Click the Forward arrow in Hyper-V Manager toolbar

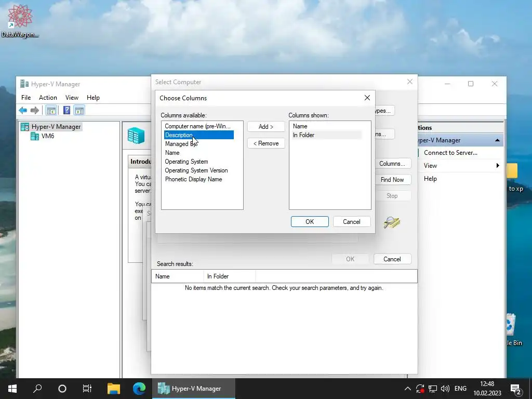(35, 110)
